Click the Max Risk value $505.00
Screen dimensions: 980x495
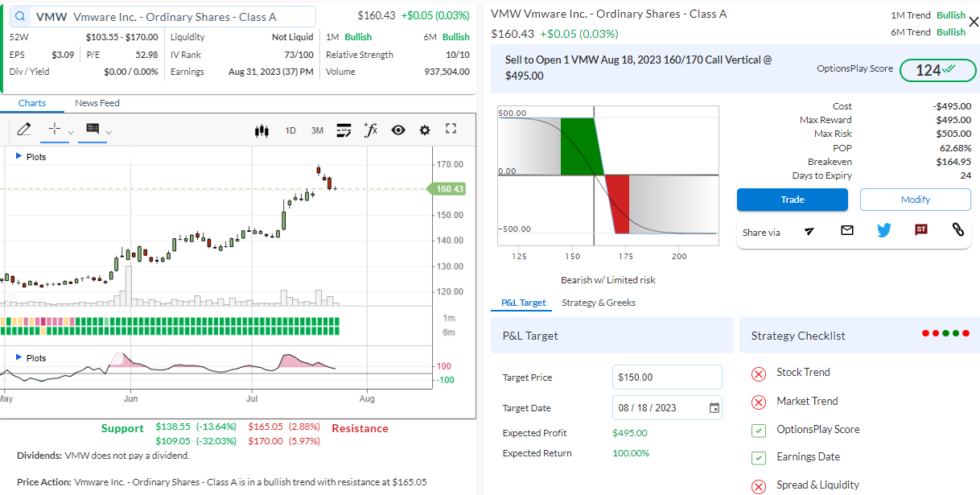(952, 134)
